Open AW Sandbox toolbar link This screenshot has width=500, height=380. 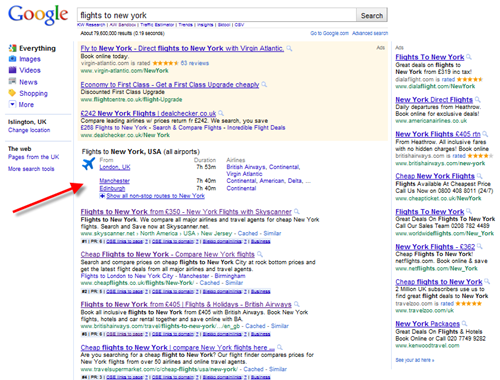tap(123, 25)
